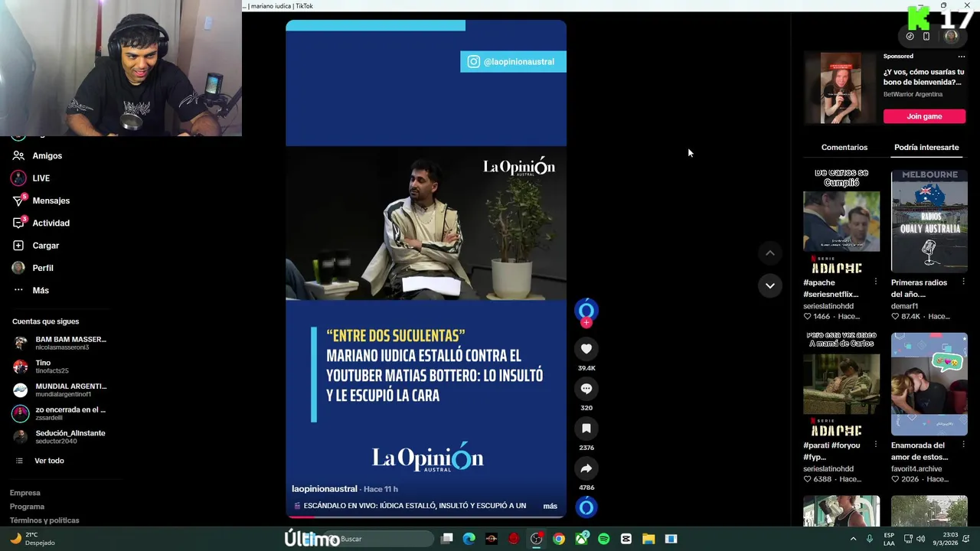This screenshot has width=980, height=551.
Task: Open the sponsored BetWarrior ad thumbnail
Action: 841,88
